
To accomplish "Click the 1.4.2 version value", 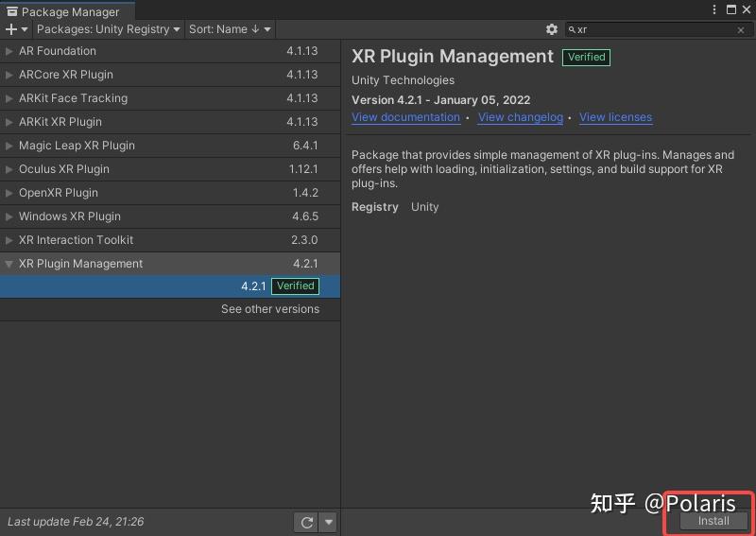I will [x=305, y=193].
